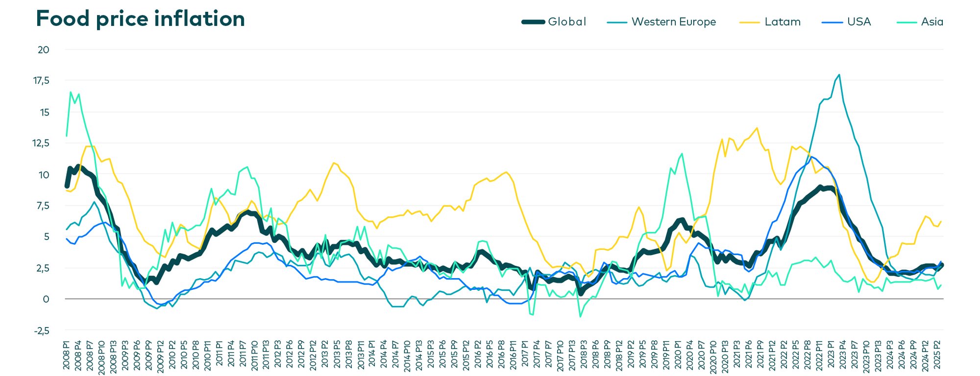
Task: Click the Global legend line swatch
Action: tap(533, 22)
